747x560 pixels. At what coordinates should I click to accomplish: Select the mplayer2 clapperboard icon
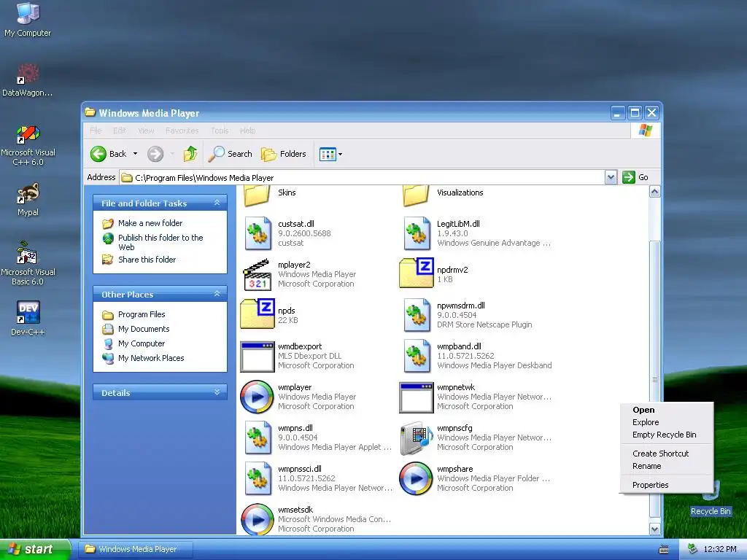pos(258,274)
